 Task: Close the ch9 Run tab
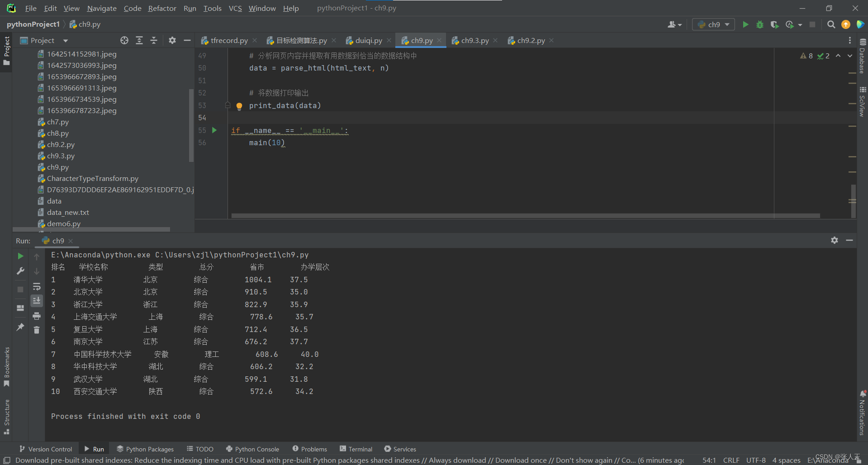coord(71,241)
